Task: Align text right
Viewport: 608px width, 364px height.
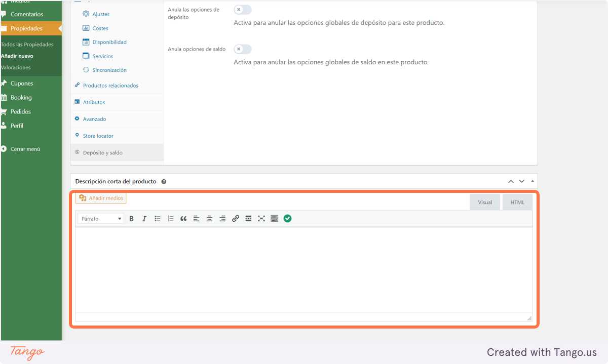Action: point(222,219)
